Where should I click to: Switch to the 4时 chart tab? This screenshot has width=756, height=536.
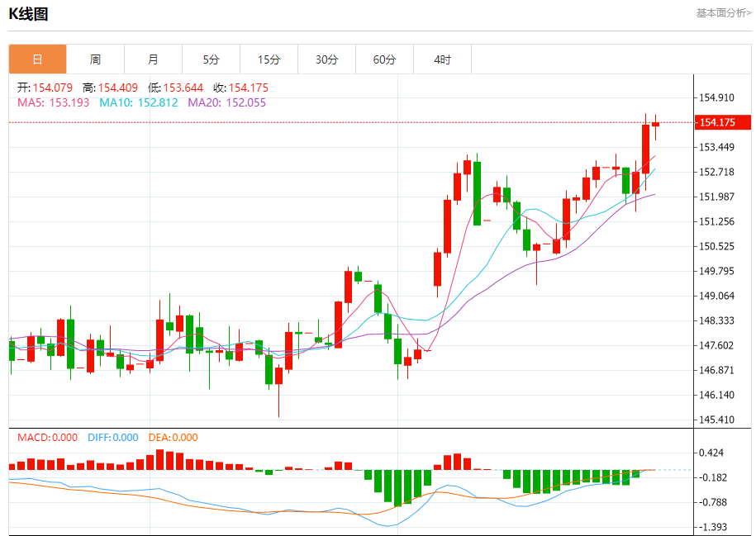(442, 59)
